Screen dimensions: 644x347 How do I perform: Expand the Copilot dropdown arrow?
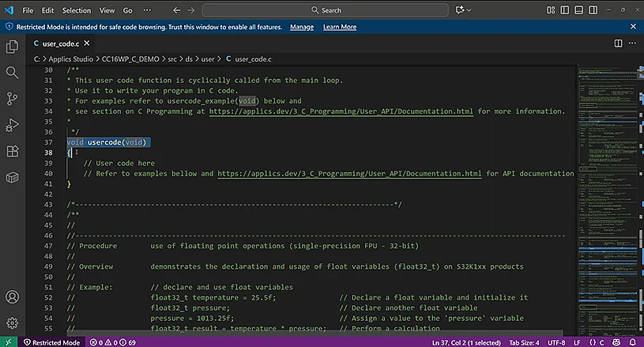[469, 10]
